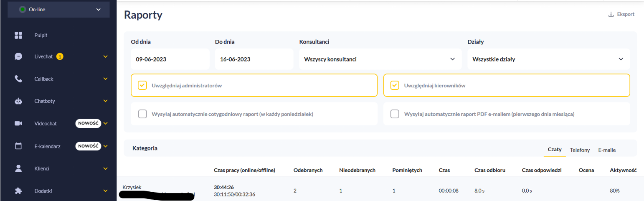
Task: Click the Do dnia date field
Action: (254, 59)
